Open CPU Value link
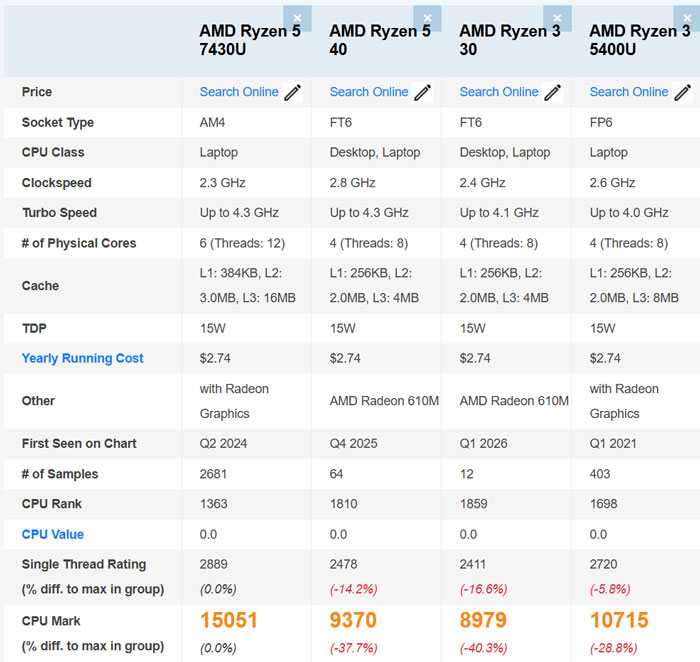The image size is (700, 662). coord(53,534)
